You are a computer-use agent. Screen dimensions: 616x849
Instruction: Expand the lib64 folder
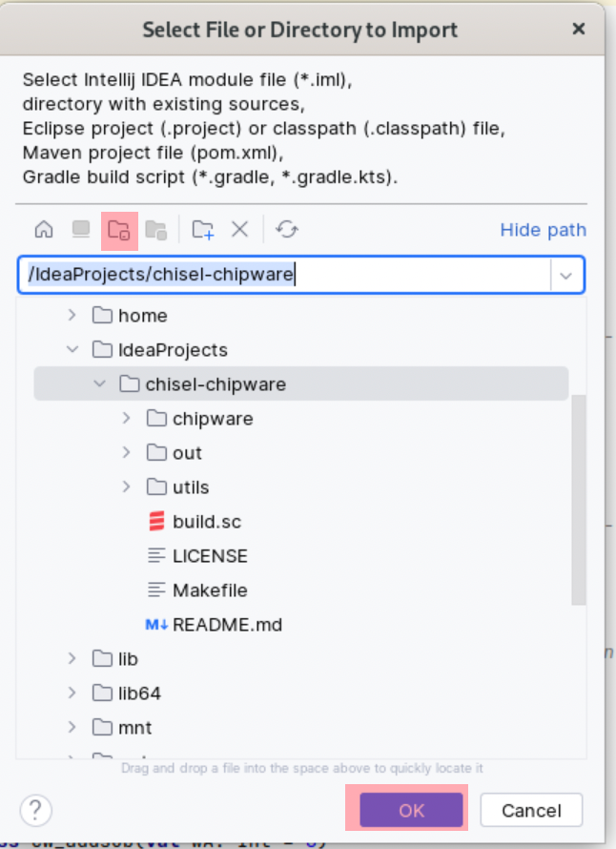coord(72,693)
